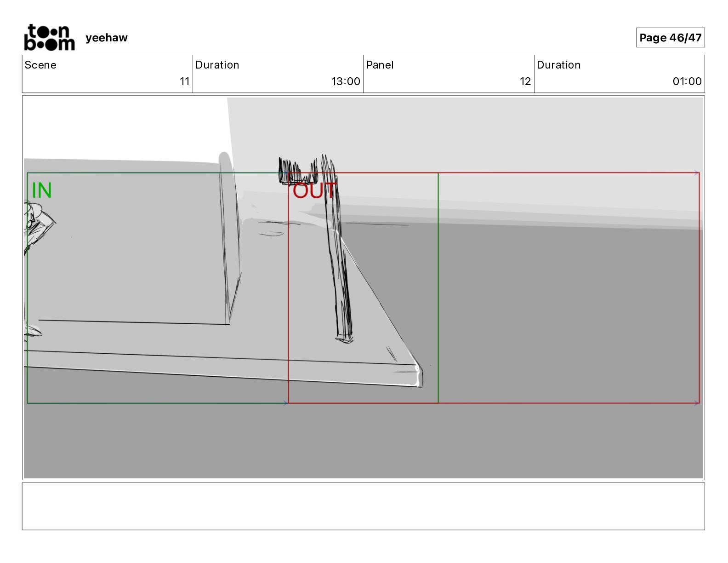Click the red OUT camera label

[315, 190]
